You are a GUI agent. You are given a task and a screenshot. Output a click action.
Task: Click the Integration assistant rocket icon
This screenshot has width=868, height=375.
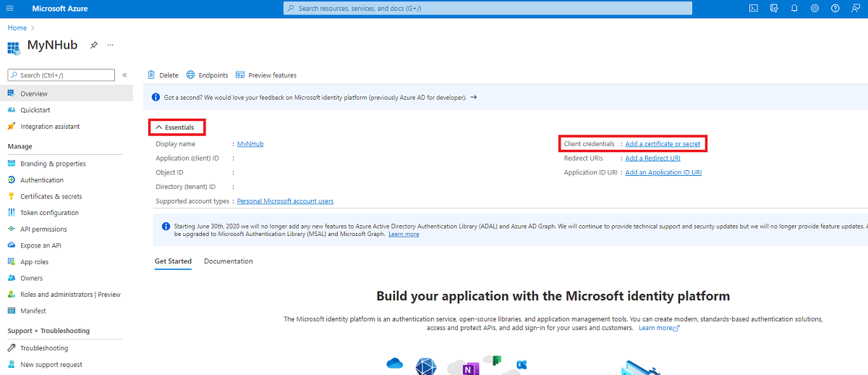(x=12, y=126)
